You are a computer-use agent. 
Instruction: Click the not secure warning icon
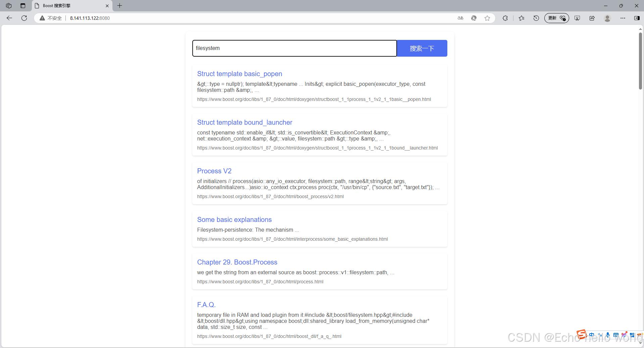click(x=42, y=18)
